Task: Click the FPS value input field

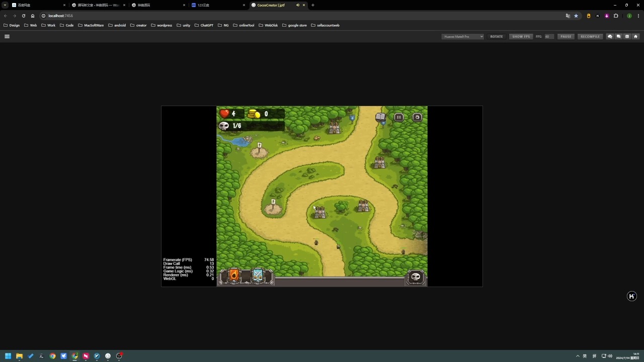Action: coord(548,36)
